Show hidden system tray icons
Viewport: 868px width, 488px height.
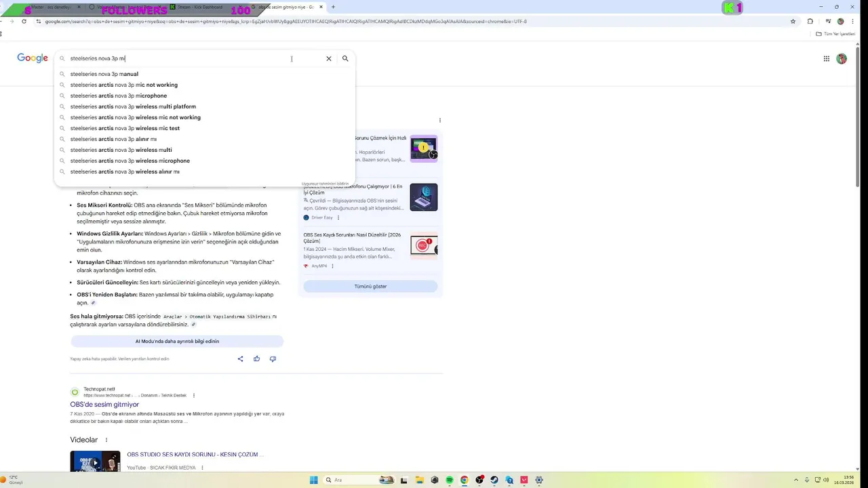pyautogui.click(x=797, y=480)
